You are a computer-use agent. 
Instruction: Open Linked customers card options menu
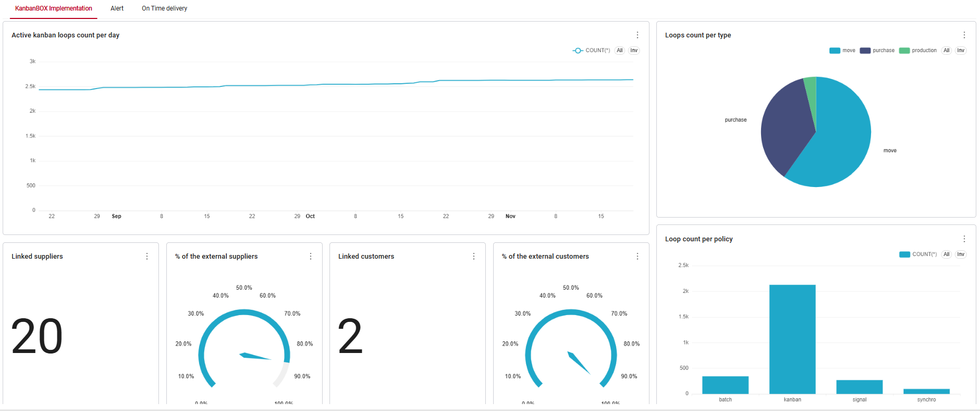click(474, 256)
